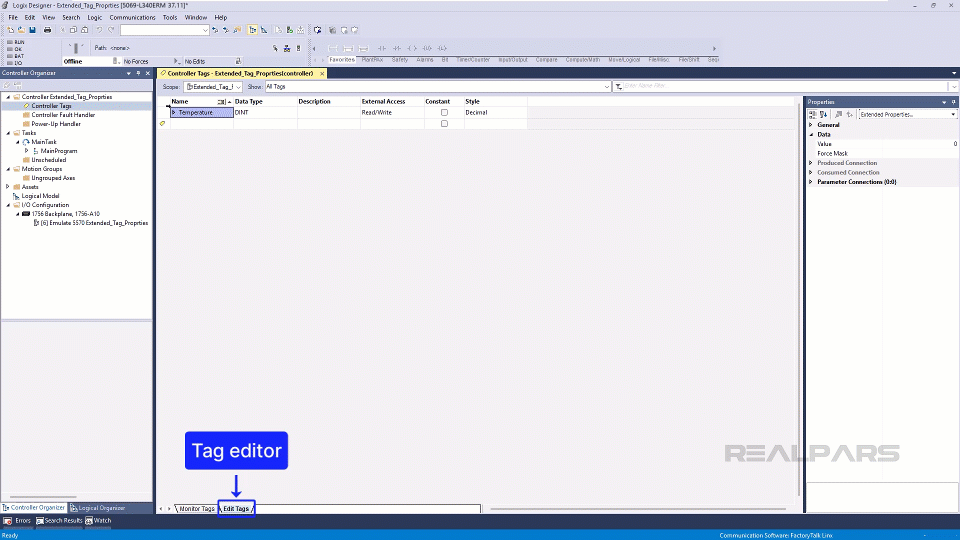Viewport: 960px width, 540px height.
Task: Collapse the Data properties section
Action: point(811,135)
